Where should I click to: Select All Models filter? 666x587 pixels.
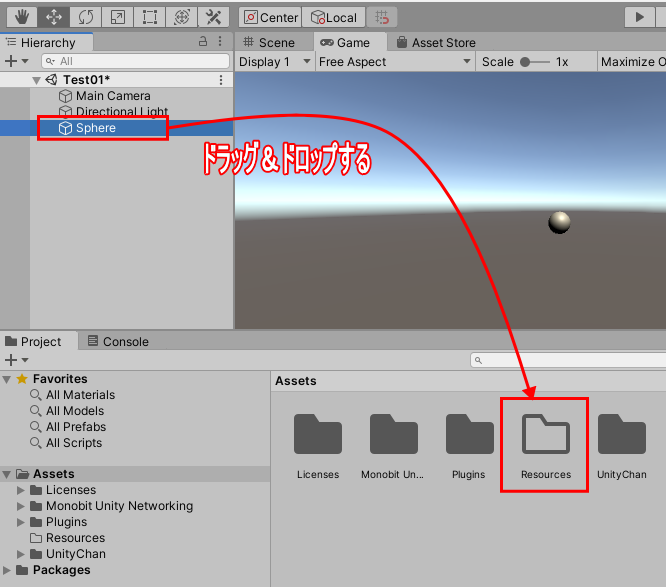(x=75, y=411)
